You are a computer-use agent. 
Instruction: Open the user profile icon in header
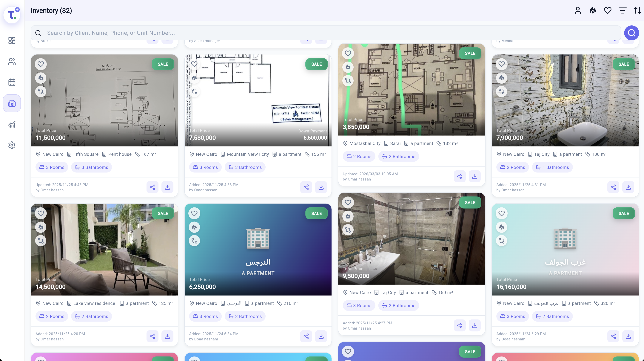coord(578,10)
